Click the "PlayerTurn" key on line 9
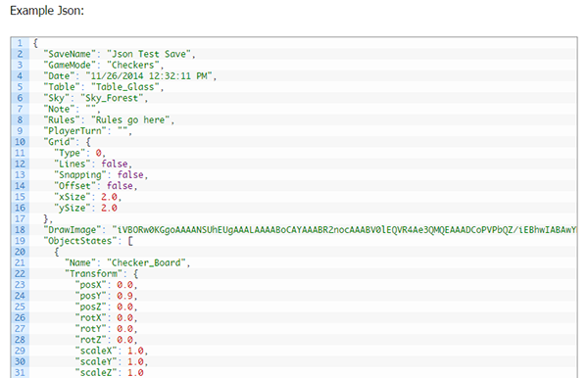 click(x=75, y=131)
